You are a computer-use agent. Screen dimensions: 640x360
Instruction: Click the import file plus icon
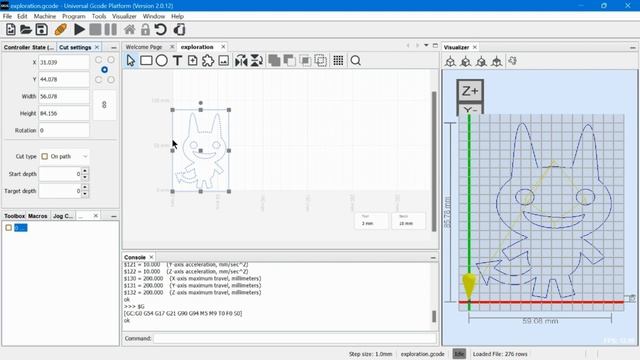tap(192, 60)
